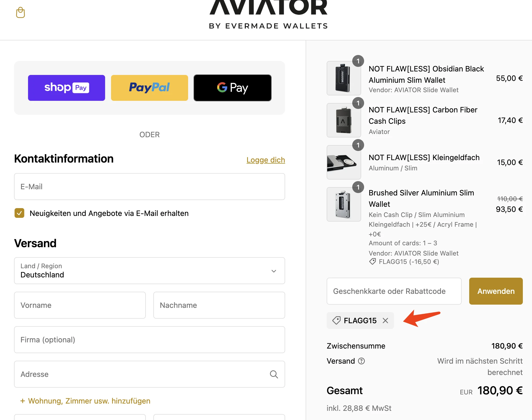Click the Obsidian Black wallet thumbnail
The width and height of the screenshot is (532, 420).
[344, 78]
